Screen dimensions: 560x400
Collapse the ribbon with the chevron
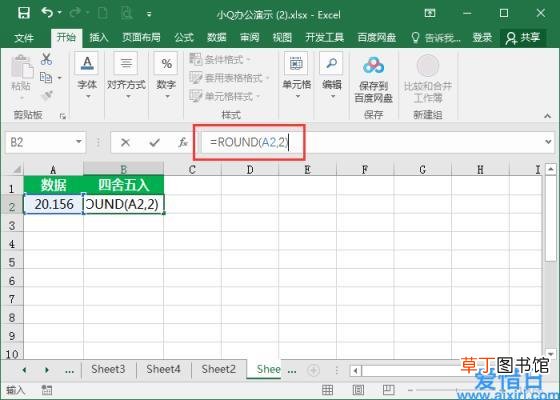pyautogui.click(x=547, y=116)
